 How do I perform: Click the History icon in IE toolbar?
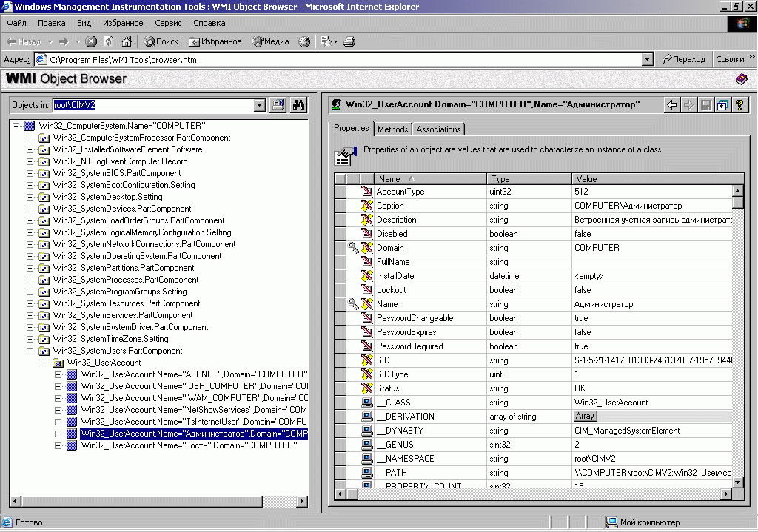tap(304, 41)
